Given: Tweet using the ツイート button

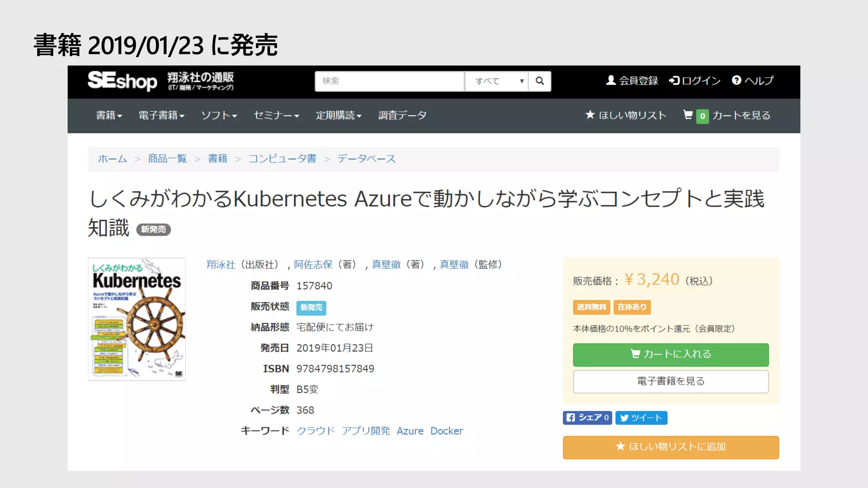Looking at the screenshot, I should tap(641, 418).
